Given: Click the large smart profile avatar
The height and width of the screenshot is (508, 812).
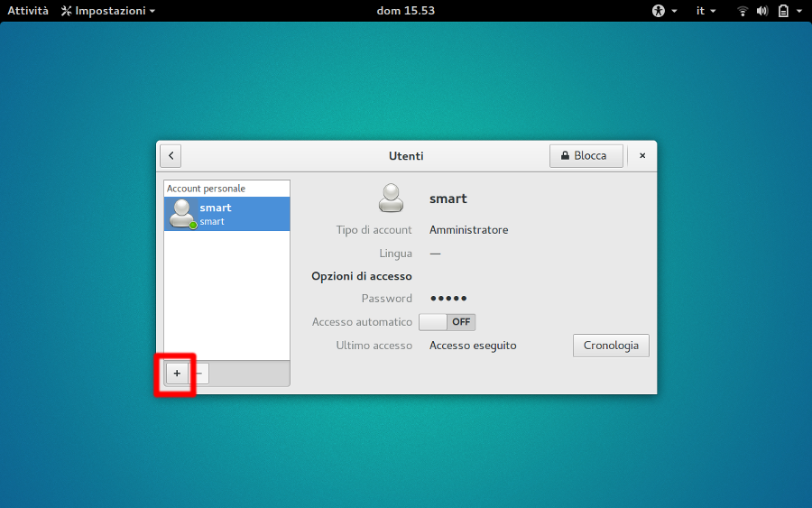Looking at the screenshot, I should 391,198.
